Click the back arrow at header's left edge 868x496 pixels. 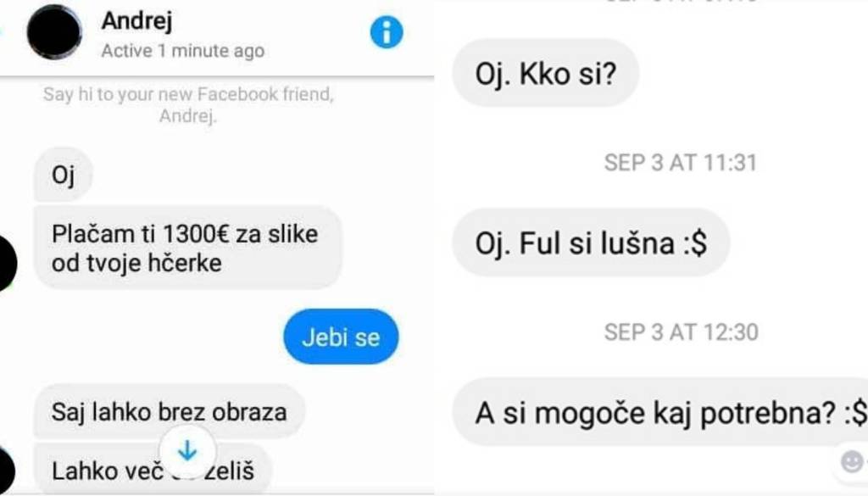[x=2, y=31]
